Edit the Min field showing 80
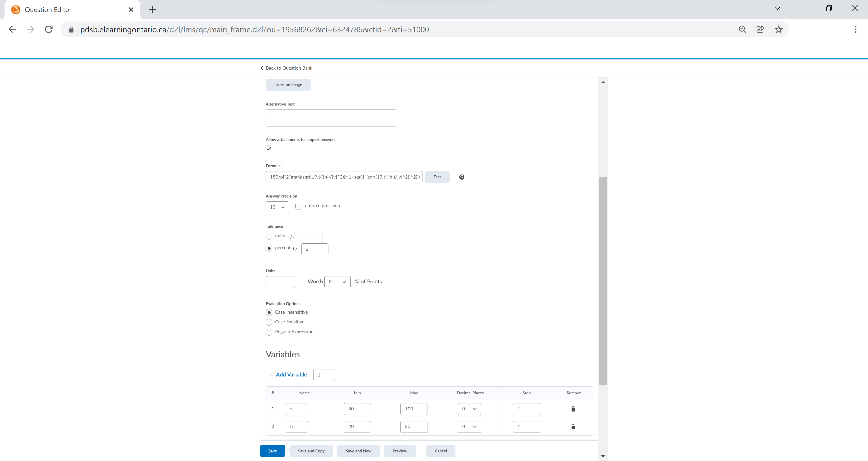This screenshot has width=868, height=461. [x=357, y=409]
